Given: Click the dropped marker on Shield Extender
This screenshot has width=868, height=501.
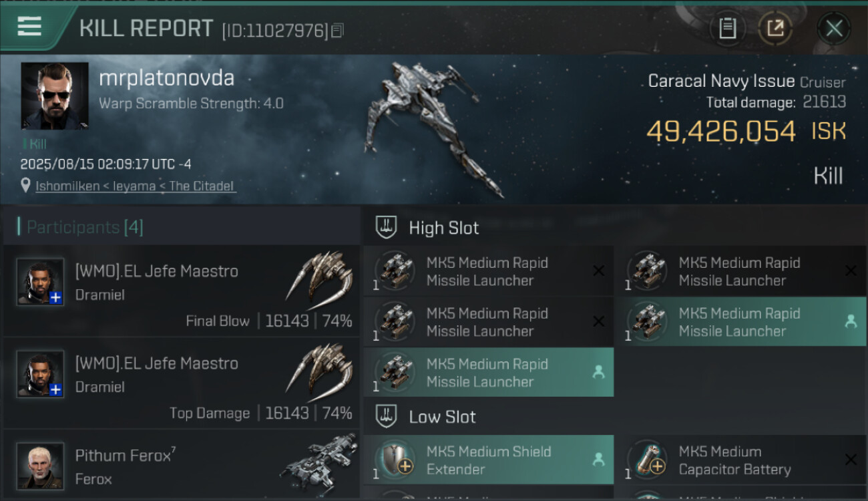Looking at the screenshot, I should [598, 460].
